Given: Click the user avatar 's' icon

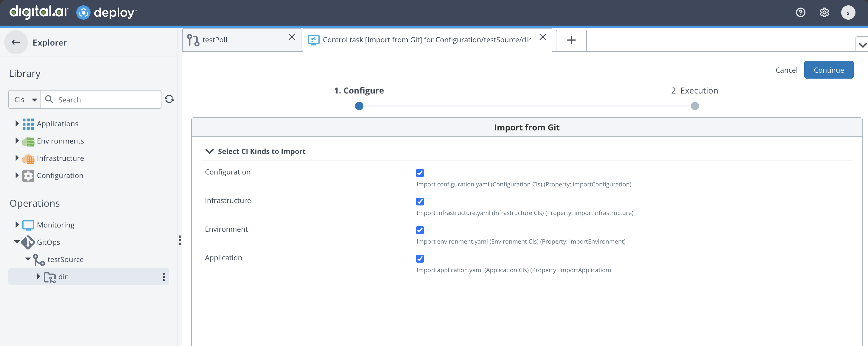Looking at the screenshot, I should click(x=848, y=13).
